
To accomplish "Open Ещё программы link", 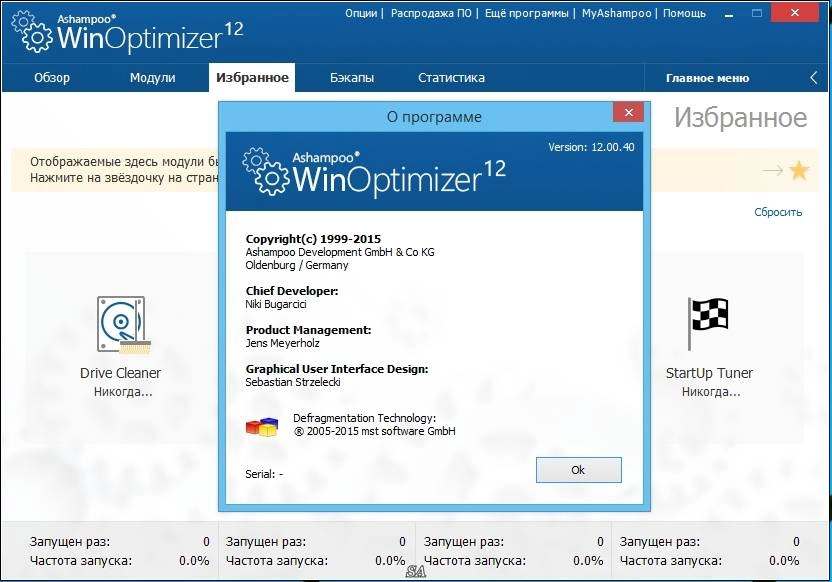I will click(x=526, y=13).
